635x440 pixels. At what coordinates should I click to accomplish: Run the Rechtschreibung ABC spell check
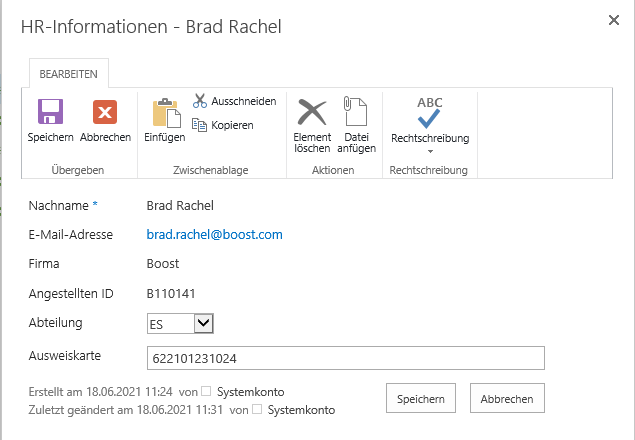(x=430, y=112)
